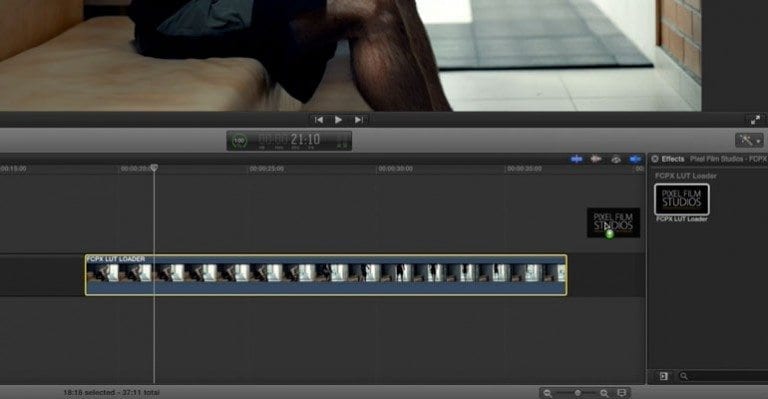The image size is (768, 399).
Task: Click the 21:10 timecode display
Action: click(304, 141)
